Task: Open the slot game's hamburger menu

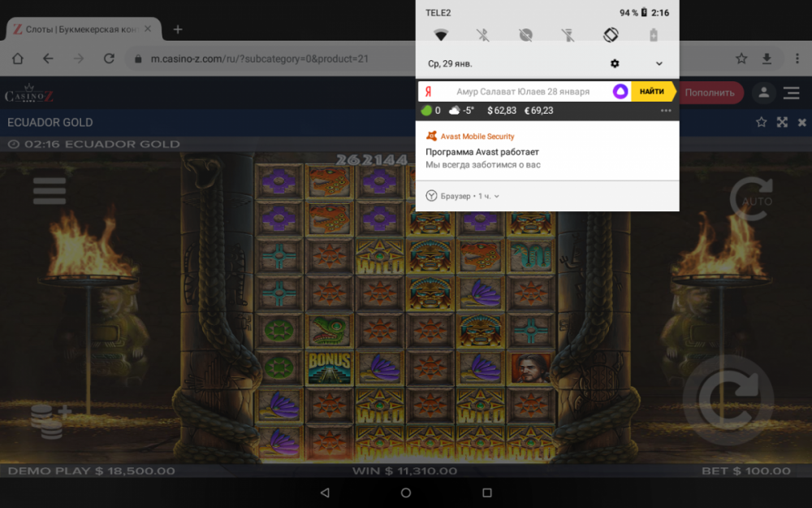Action: (x=50, y=190)
